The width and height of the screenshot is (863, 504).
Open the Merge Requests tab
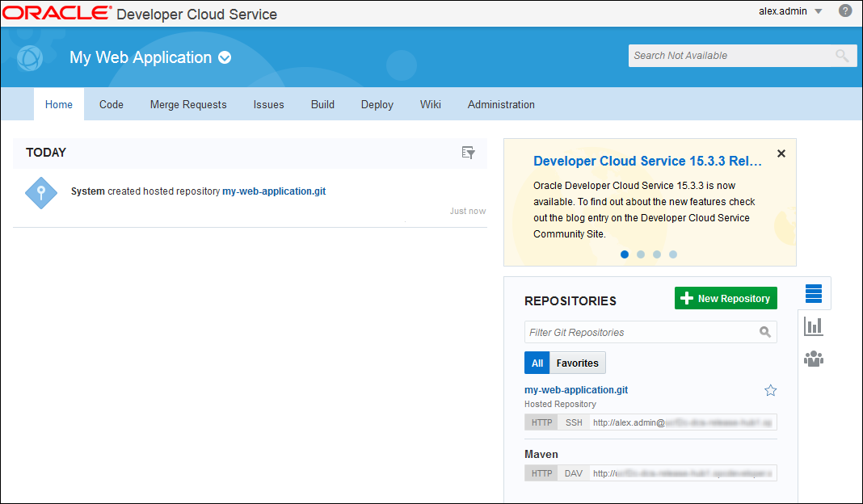point(188,104)
